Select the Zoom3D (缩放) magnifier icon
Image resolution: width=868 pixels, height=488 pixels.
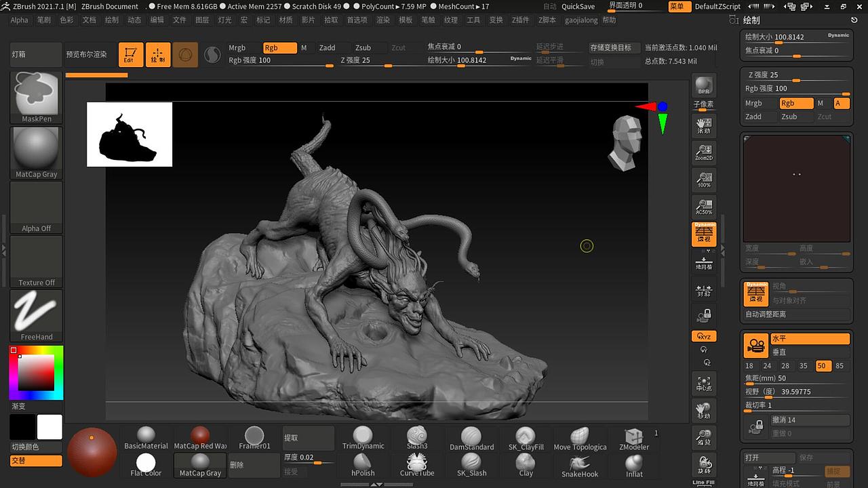(704, 438)
